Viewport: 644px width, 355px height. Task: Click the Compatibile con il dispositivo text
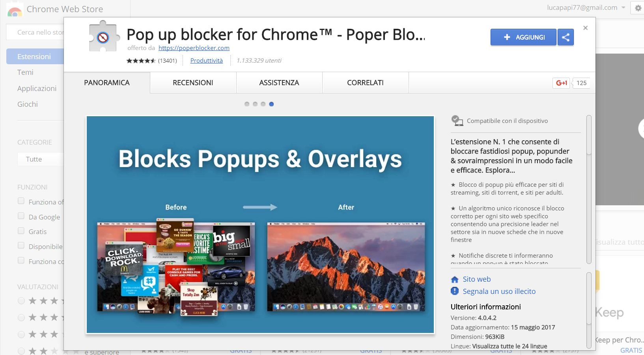click(x=507, y=121)
